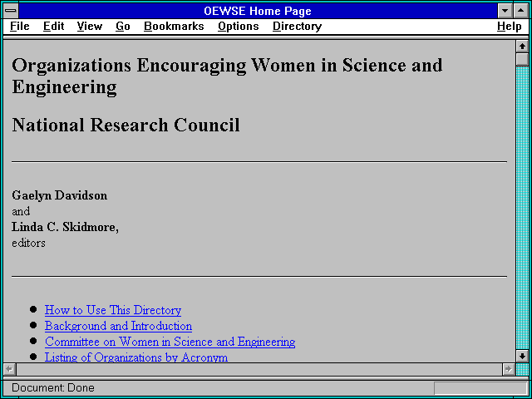
Task: Click the horizontal scrollbar left arrow
Action: click(x=10, y=369)
